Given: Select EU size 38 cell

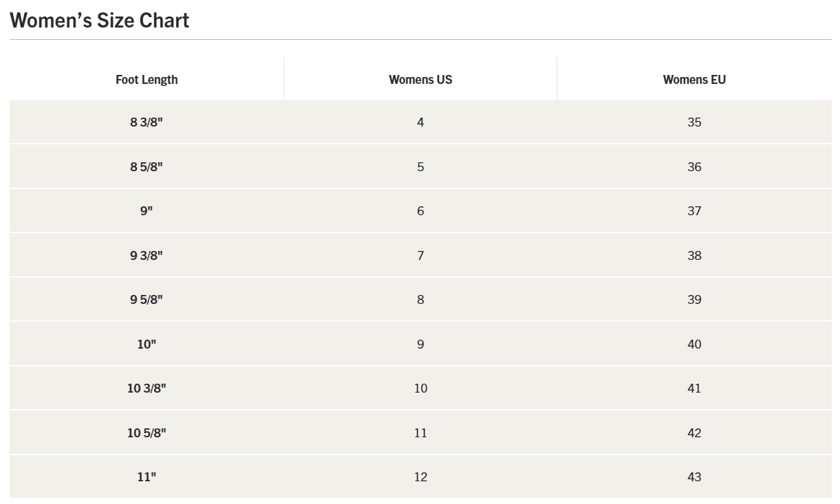Looking at the screenshot, I should coord(694,256).
